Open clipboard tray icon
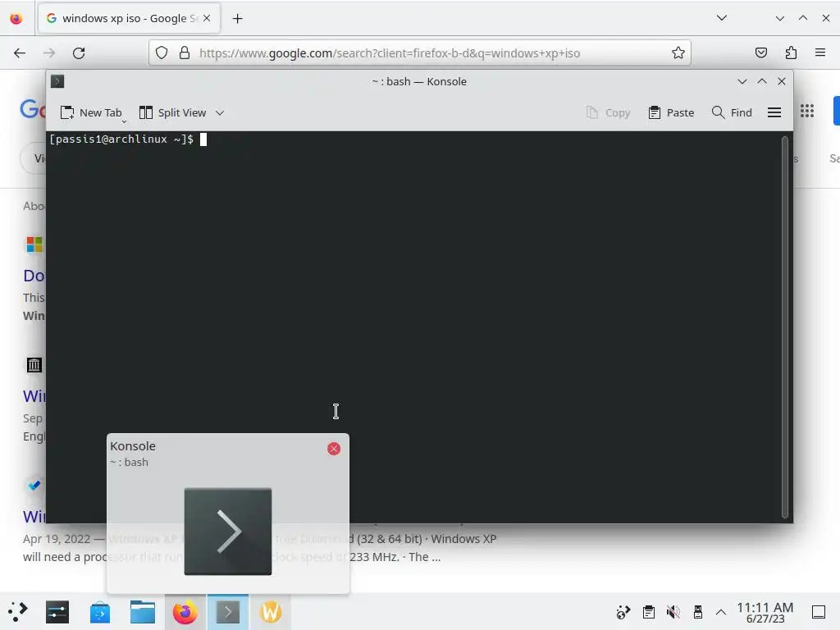840x630 pixels. (648, 612)
